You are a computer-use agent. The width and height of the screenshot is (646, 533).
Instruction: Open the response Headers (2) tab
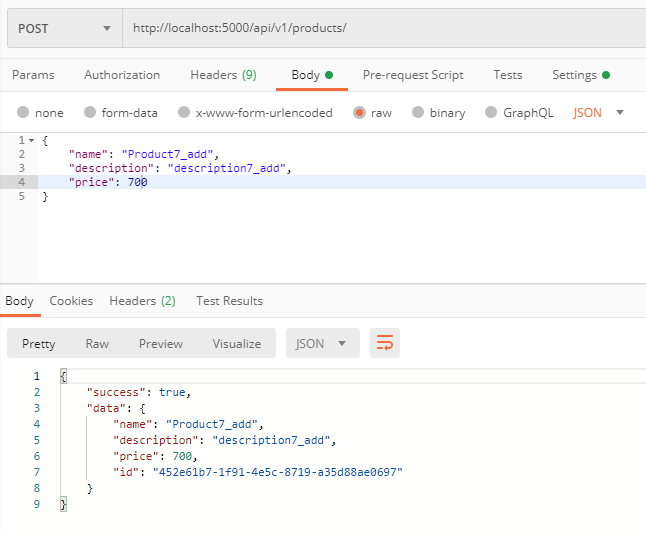tap(143, 301)
